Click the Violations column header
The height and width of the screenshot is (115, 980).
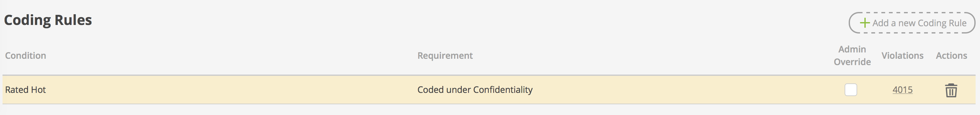(x=902, y=56)
